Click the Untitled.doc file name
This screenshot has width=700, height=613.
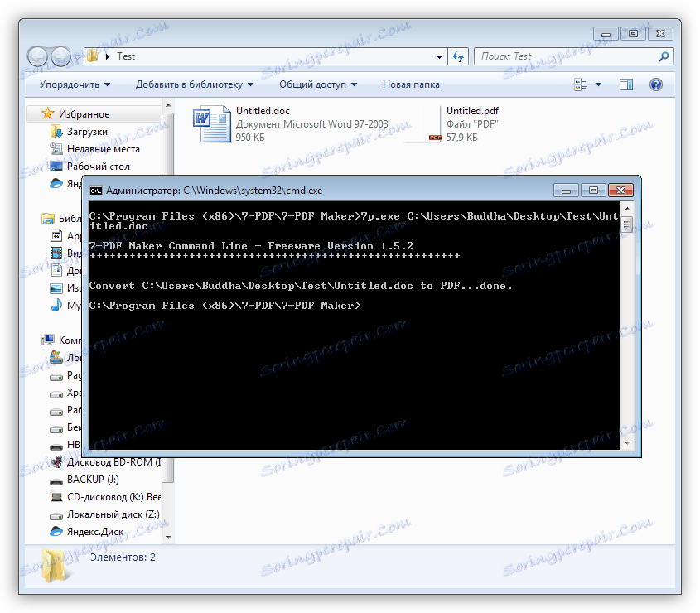pyautogui.click(x=263, y=111)
